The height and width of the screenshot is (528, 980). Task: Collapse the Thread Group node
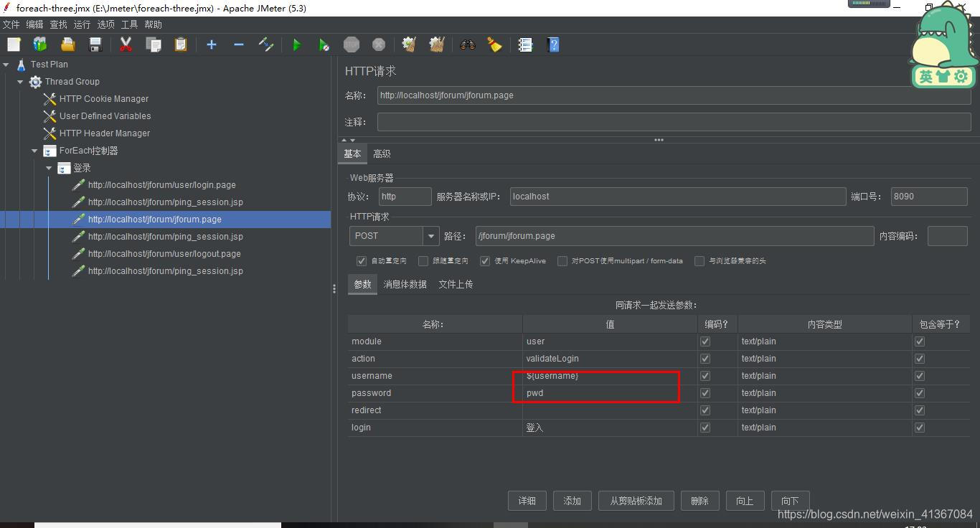(20, 82)
